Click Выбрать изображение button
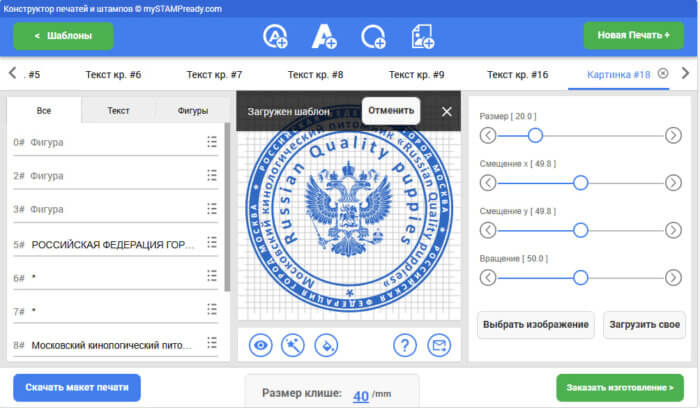This screenshot has height=408, width=700. pos(536,325)
